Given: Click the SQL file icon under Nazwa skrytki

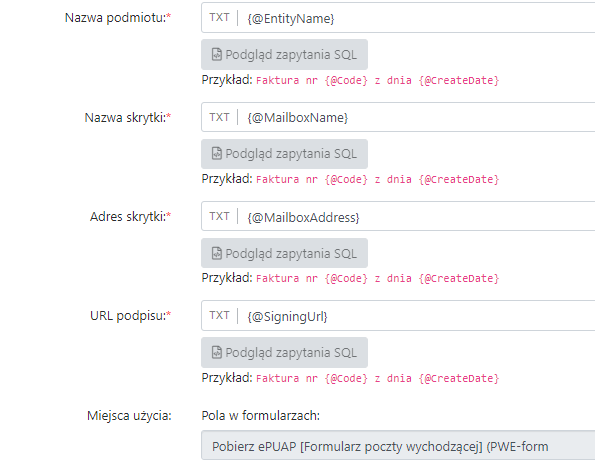Looking at the screenshot, I should 217,154.
